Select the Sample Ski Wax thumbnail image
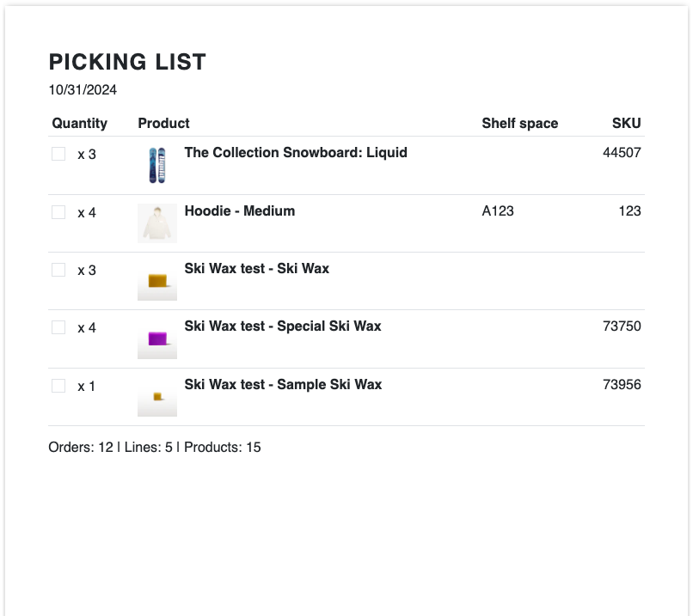Viewport: 693px width, 616px height. (x=156, y=397)
